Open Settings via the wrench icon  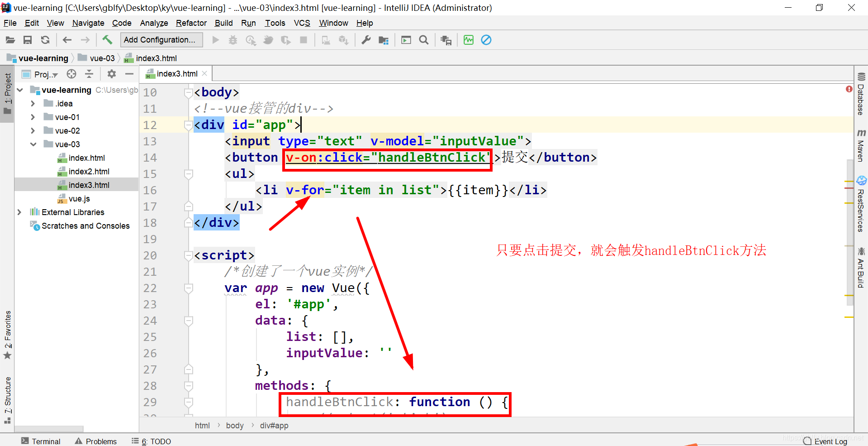coord(366,40)
